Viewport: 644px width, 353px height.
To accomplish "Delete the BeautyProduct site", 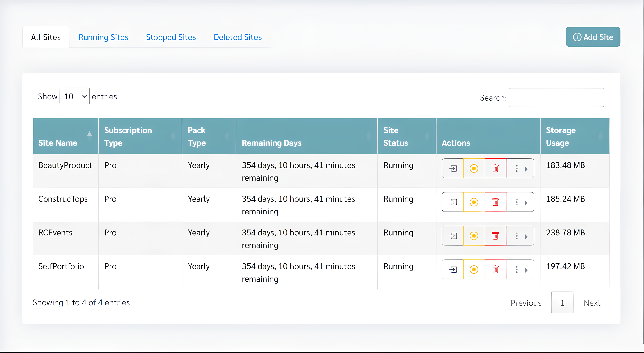I will pos(495,168).
